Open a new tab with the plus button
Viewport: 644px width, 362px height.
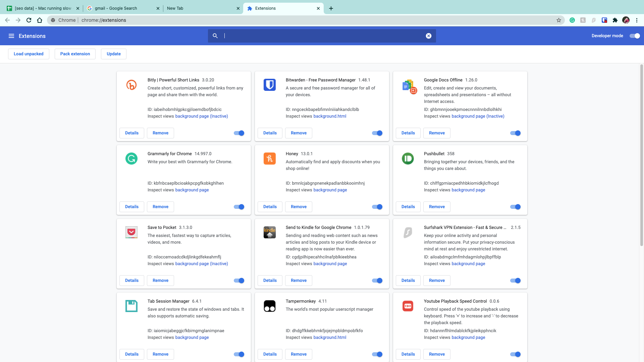pyautogui.click(x=331, y=8)
